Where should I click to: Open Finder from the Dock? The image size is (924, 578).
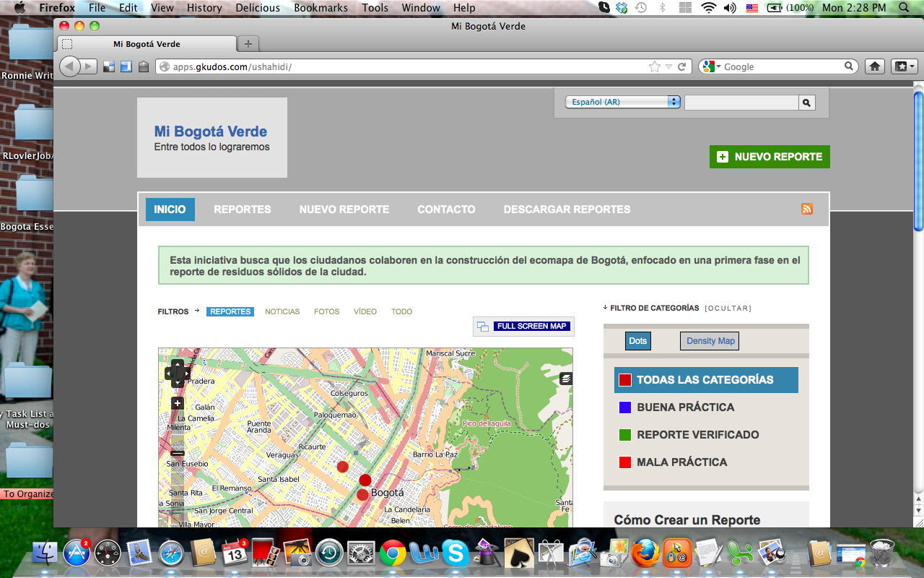[45, 553]
